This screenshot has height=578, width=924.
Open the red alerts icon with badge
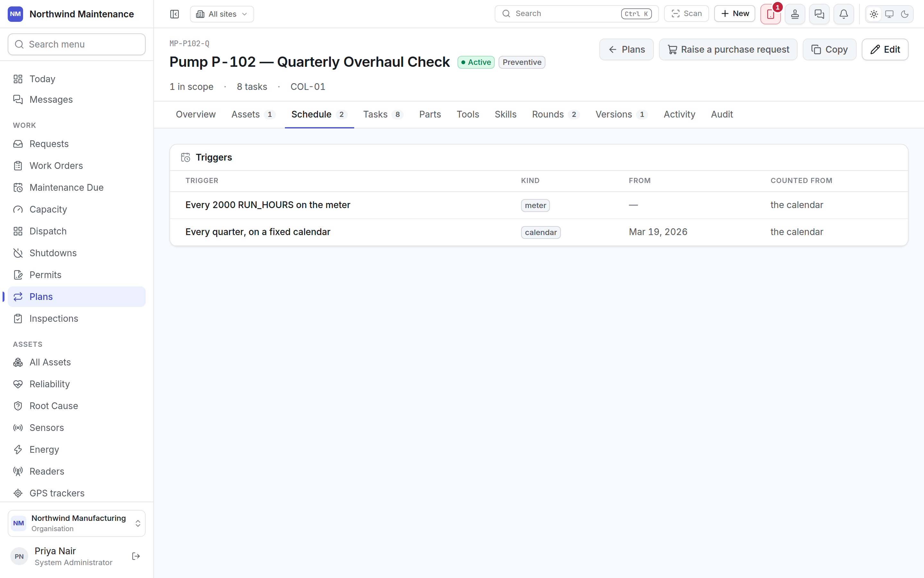tap(771, 14)
